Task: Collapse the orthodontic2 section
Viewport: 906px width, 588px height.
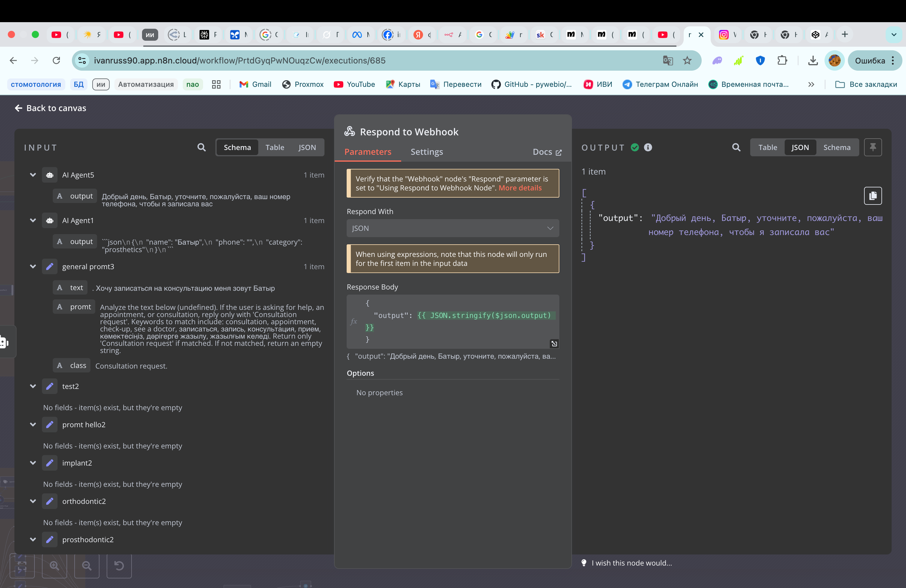Action: click(33, 501)
